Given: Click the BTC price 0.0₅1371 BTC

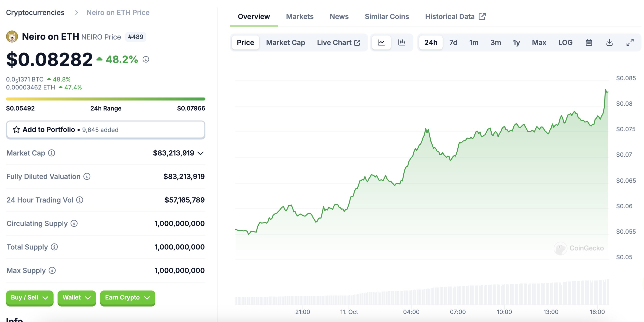Looking at the screenshot, I should pyautogui.click(x=25, y=79).
